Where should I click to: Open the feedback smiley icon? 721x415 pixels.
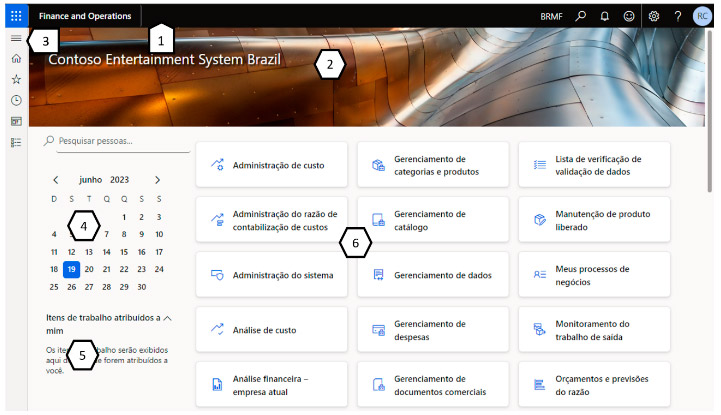pyautogui.click(x=629, y=16)
